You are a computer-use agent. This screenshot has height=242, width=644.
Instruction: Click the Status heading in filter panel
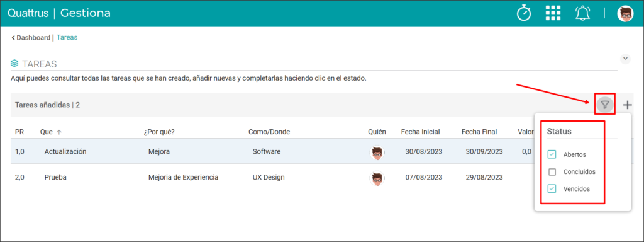tap(559, 132)
